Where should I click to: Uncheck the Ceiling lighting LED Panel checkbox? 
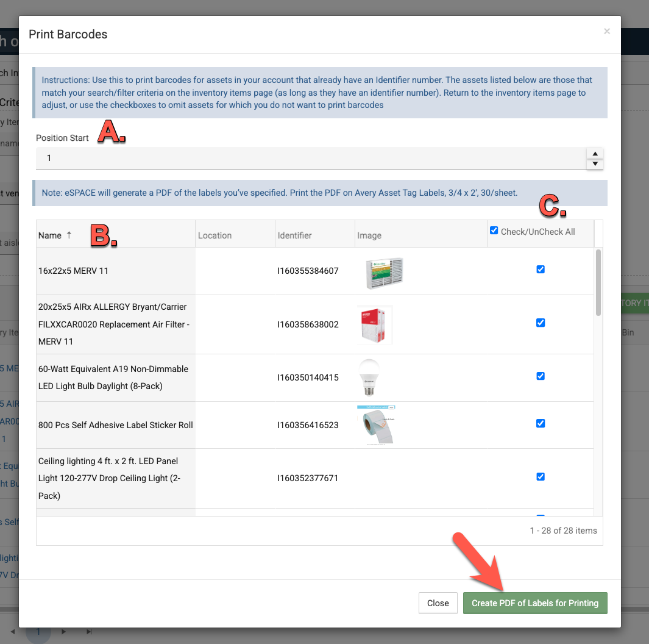tap(541, 477)
